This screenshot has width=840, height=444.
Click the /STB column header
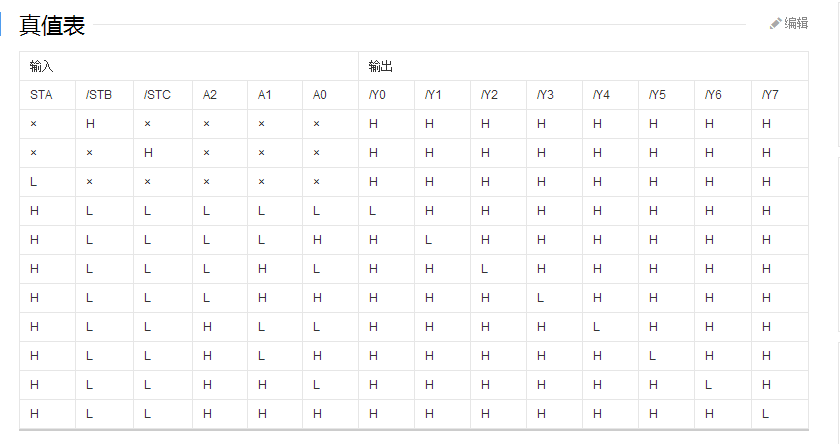98,95
